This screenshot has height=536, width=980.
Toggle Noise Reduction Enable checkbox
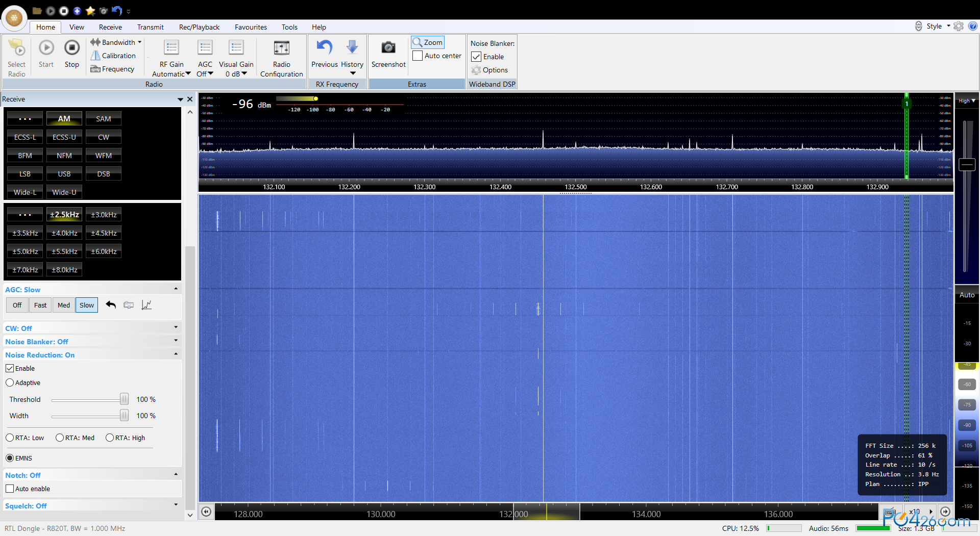pos(10,368)
